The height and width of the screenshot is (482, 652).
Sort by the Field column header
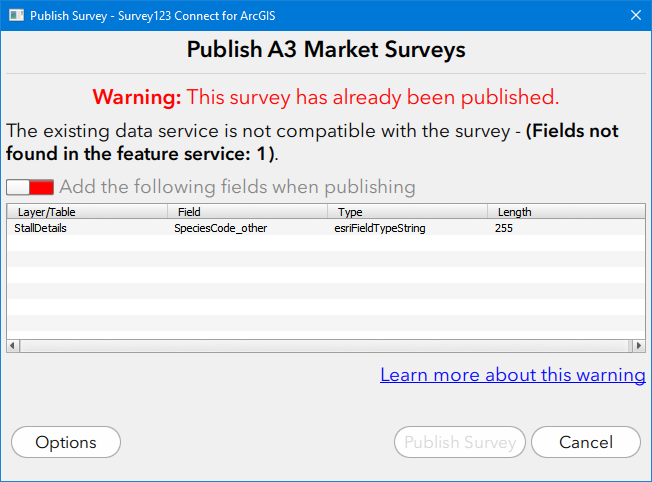(x=247, y=212)
